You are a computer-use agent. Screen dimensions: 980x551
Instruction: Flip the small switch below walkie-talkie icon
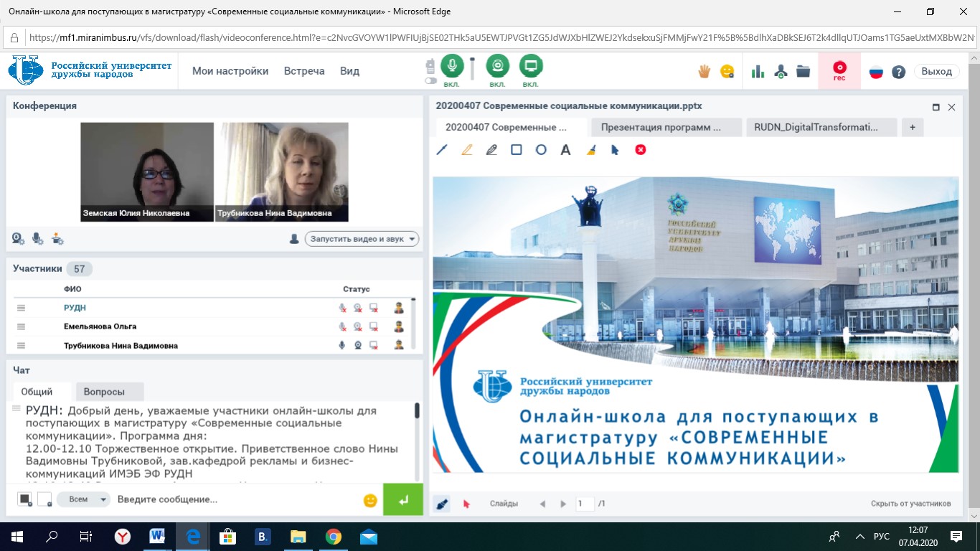click(x=431, y=81)
